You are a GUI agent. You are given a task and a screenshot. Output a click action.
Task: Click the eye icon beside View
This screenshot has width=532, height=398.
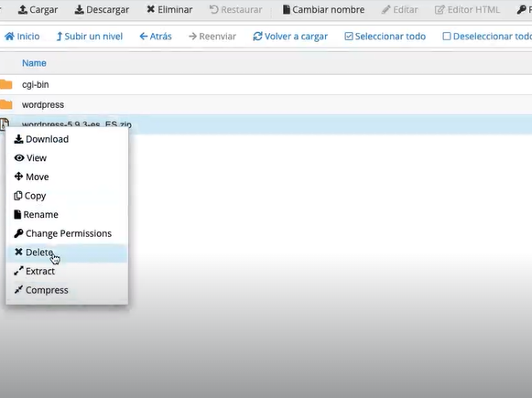[x=19, y=158]
